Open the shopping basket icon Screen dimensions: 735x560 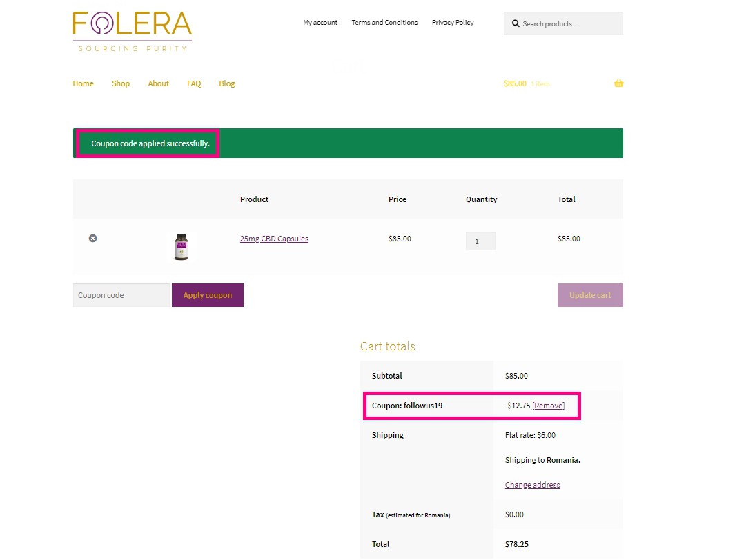click(618, 83)
